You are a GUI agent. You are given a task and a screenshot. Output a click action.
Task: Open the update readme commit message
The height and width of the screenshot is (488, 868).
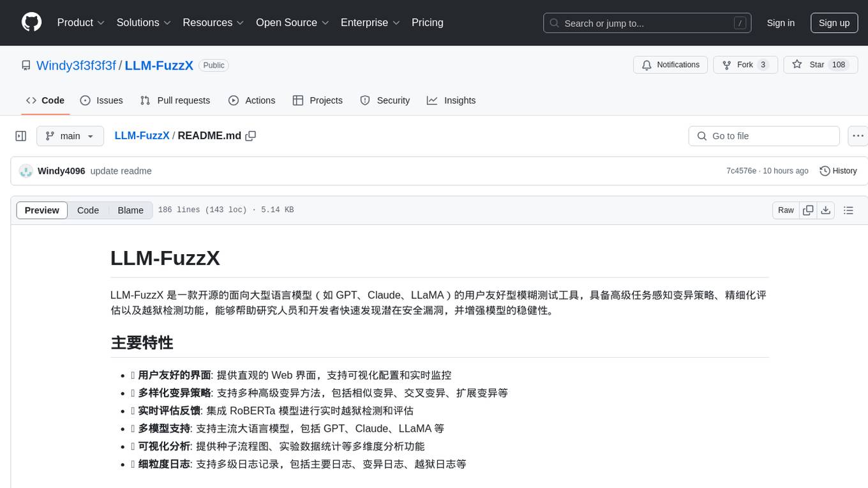tap(121, 171)
